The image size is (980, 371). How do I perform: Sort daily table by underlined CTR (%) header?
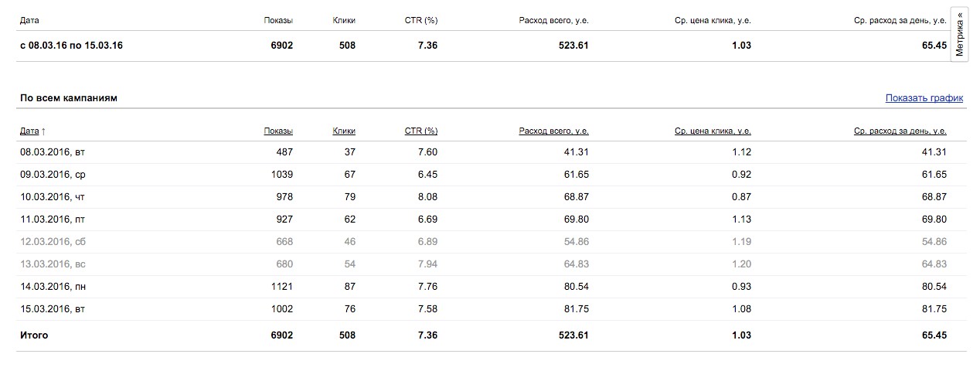[x=421, y=131]
